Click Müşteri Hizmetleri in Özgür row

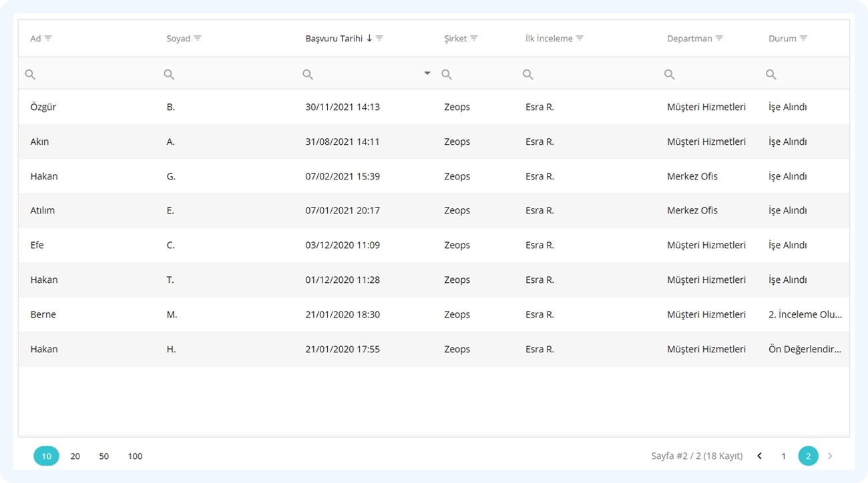[x=706, y=107]
